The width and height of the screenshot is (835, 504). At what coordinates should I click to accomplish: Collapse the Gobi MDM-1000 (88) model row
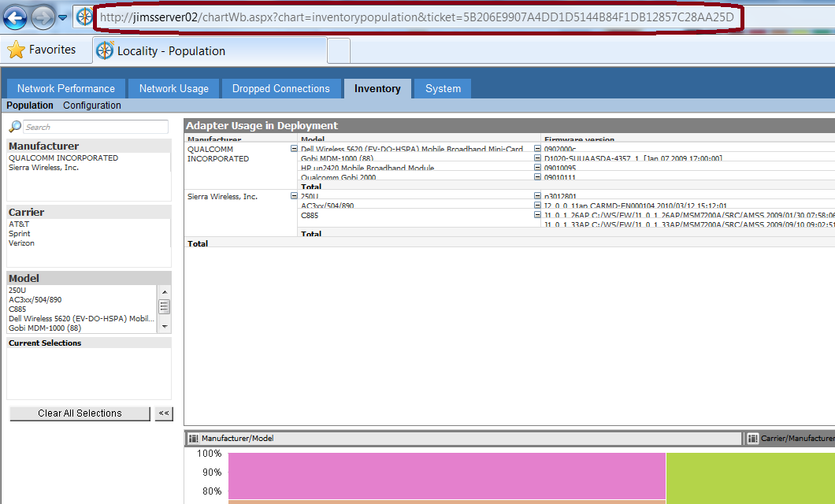pyautogui.click(x=537, y=158)
